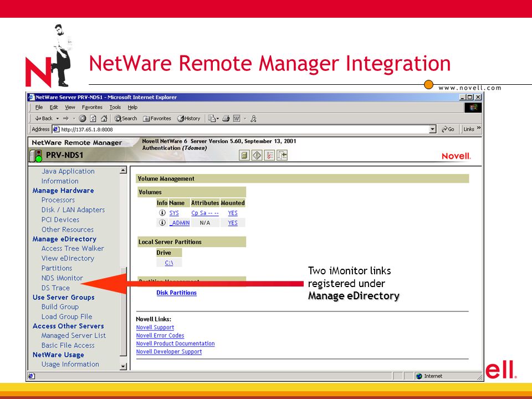The width and height of the screenshot is (532, 399).
Task: Click the SYS volume info icon
Action: (162, 213)
